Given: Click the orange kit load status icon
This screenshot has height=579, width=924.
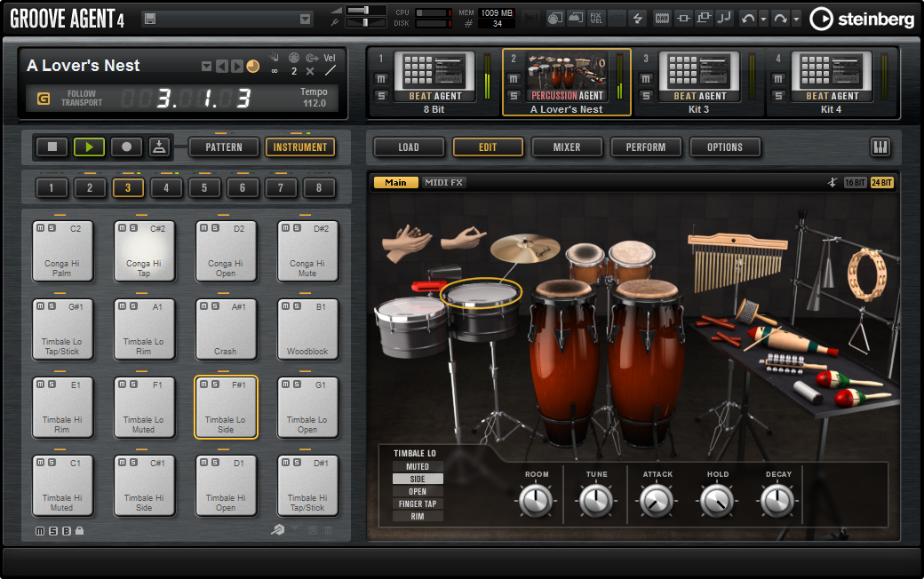Looking at the screenshot, I should tap(253, 66).
